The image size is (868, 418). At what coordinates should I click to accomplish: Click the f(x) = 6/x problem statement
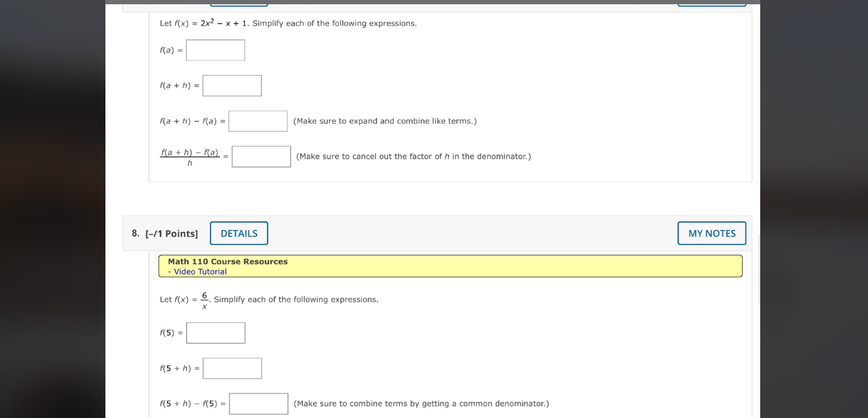coord(269,299)
